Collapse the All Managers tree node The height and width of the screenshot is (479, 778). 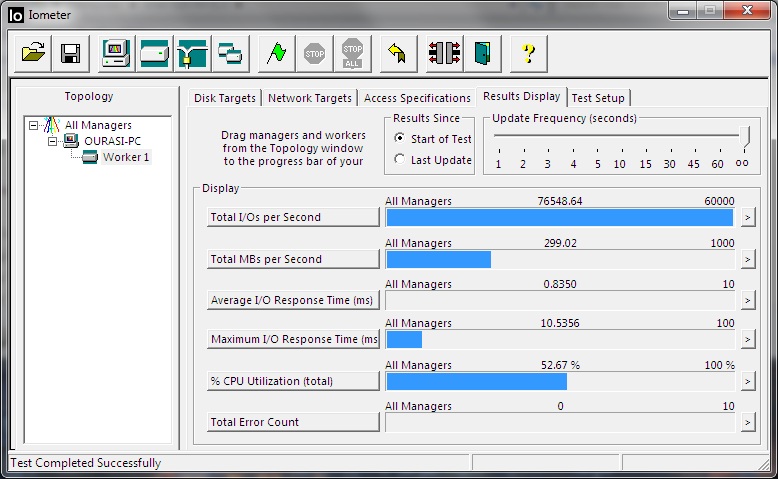tap(33, 125)
